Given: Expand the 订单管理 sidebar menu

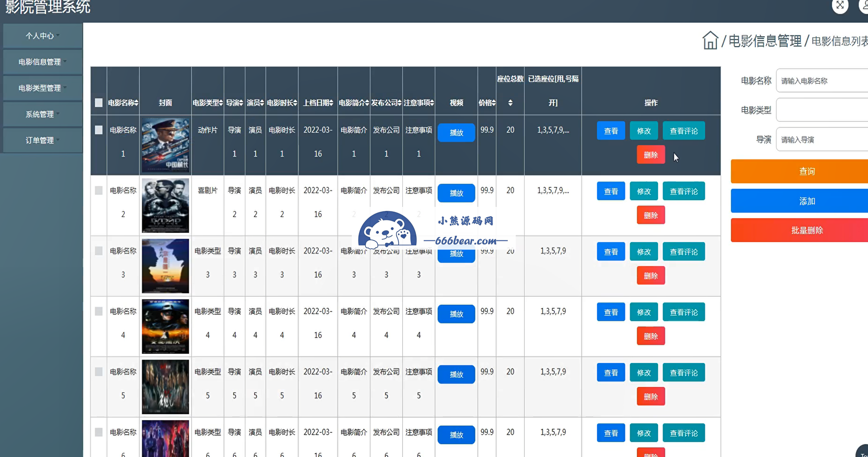Looking at the screenshot, I should (43, 140).
